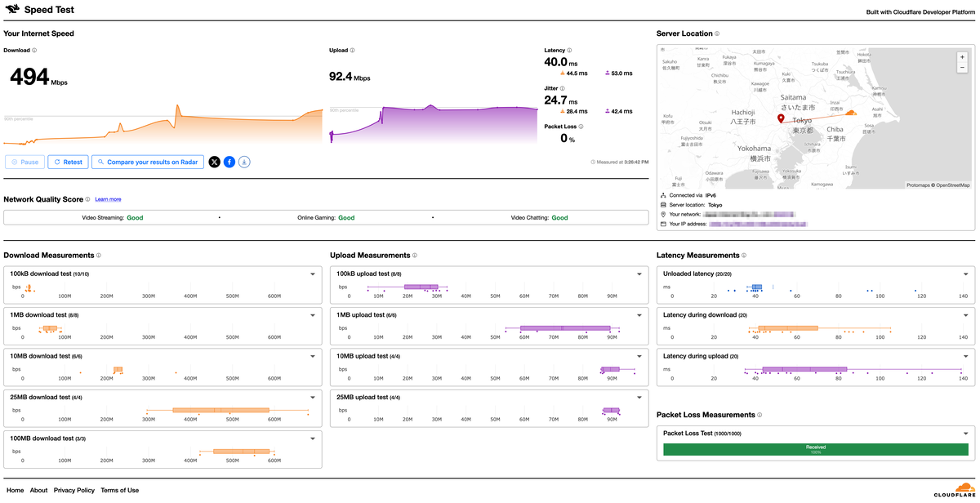Screen dimensions: 980x503
Task: Click the green Received packet loss bar
Action: coord(816,449)
